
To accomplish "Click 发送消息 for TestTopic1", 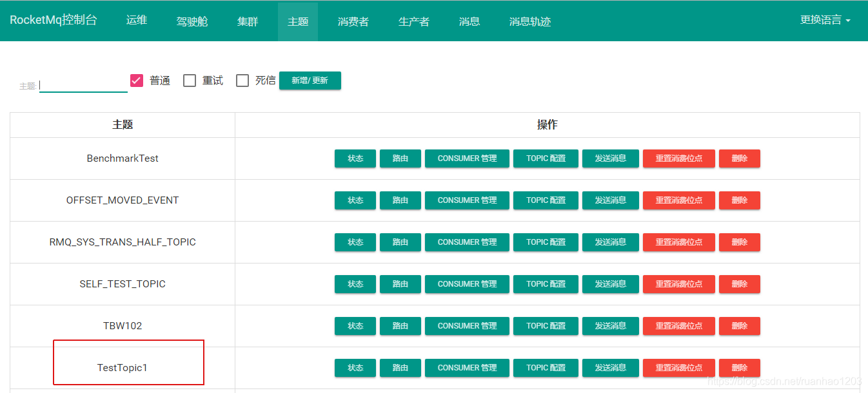I will tap(611, 368).
